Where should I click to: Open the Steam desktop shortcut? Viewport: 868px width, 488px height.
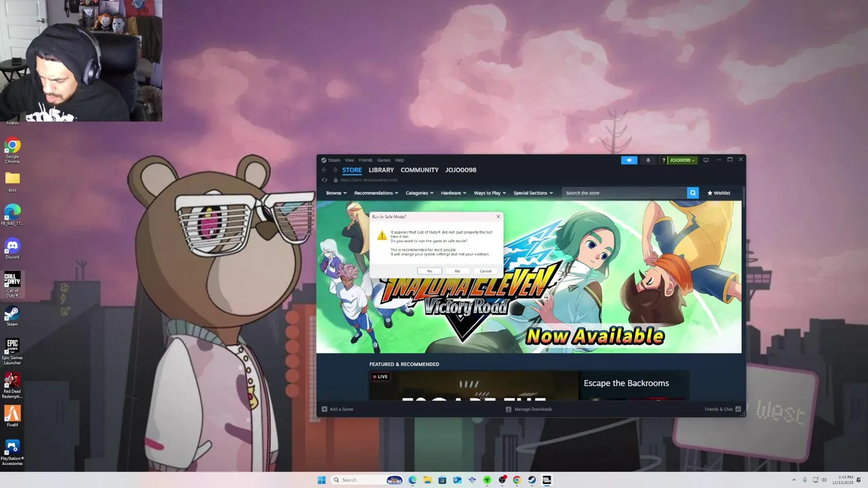12,317
